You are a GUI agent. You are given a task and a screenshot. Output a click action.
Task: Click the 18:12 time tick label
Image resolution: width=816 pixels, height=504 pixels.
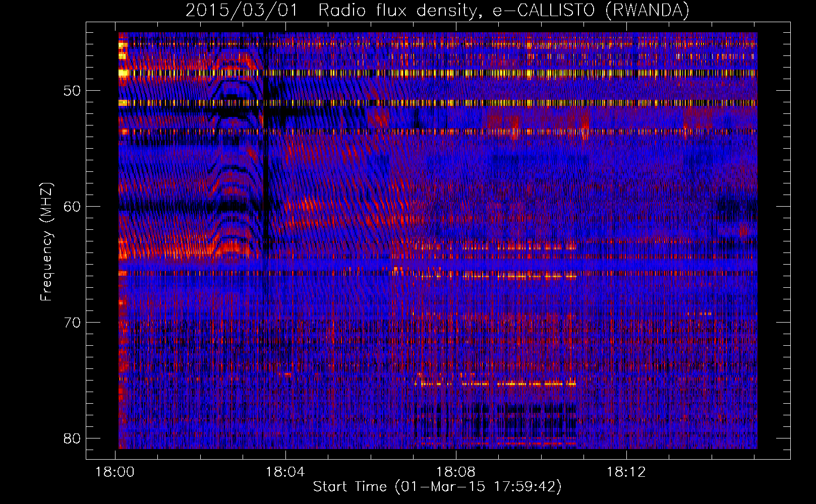coord(626,472)
